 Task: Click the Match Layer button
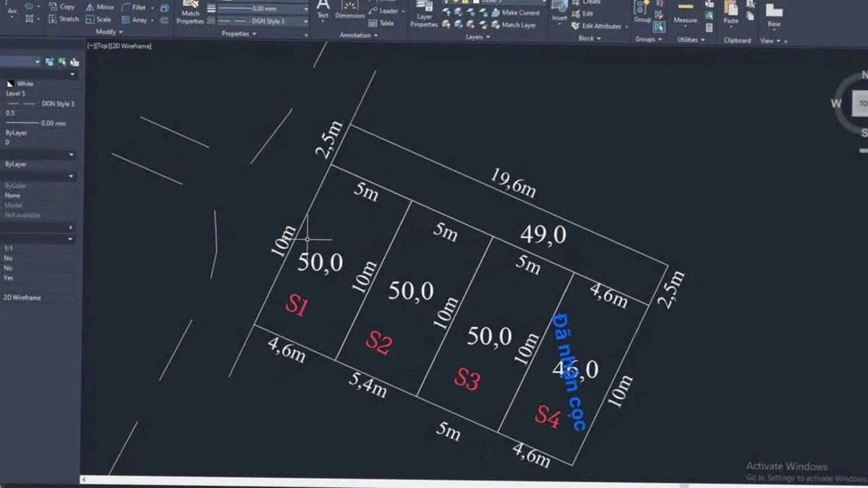click(513, 25)
